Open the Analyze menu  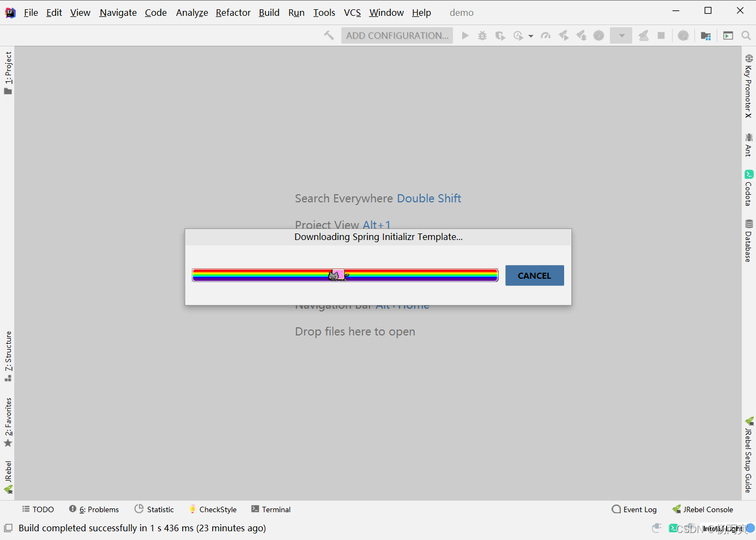click(192, 13)
